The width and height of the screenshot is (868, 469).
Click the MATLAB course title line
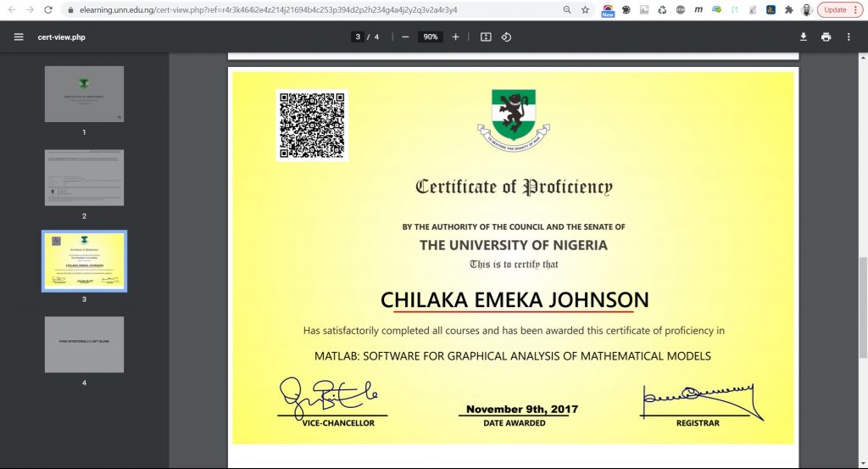click(513, 356)
